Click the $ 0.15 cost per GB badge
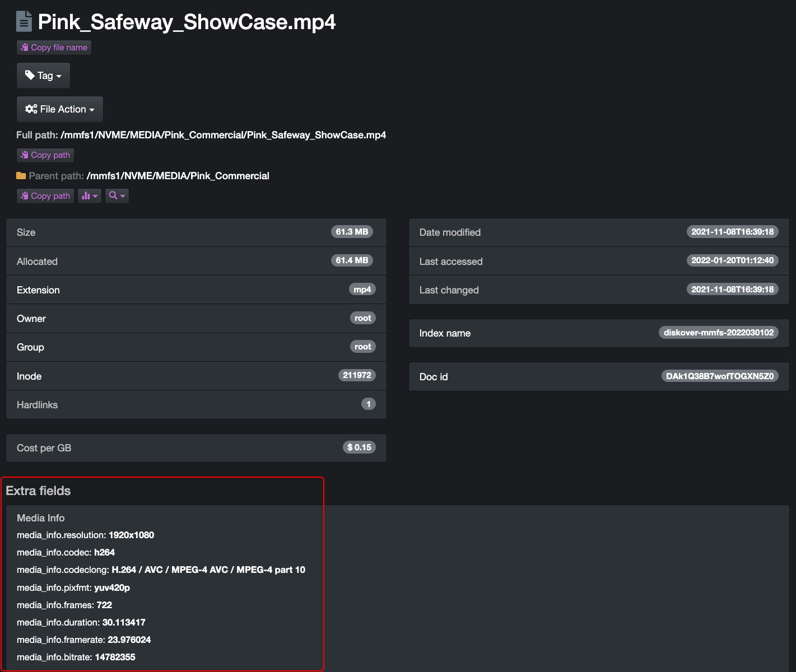The height and width of the screenshot is (672, 796). click(359, 447)
